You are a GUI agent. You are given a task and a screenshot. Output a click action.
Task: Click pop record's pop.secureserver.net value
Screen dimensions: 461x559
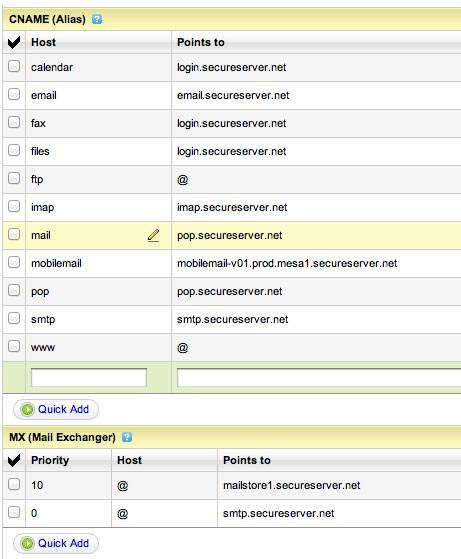(230, 292)
